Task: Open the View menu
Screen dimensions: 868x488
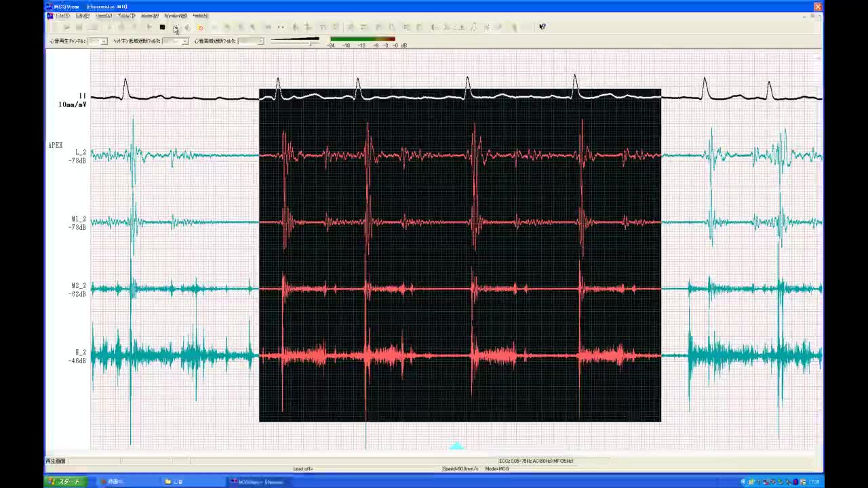Action: click(104, 16)
